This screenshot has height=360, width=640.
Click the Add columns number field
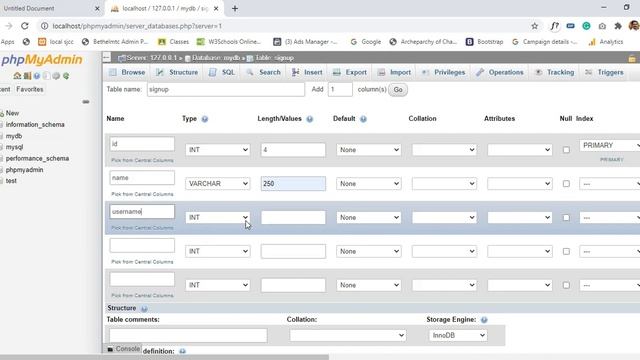pyautogui.click(x=340, y=89)
